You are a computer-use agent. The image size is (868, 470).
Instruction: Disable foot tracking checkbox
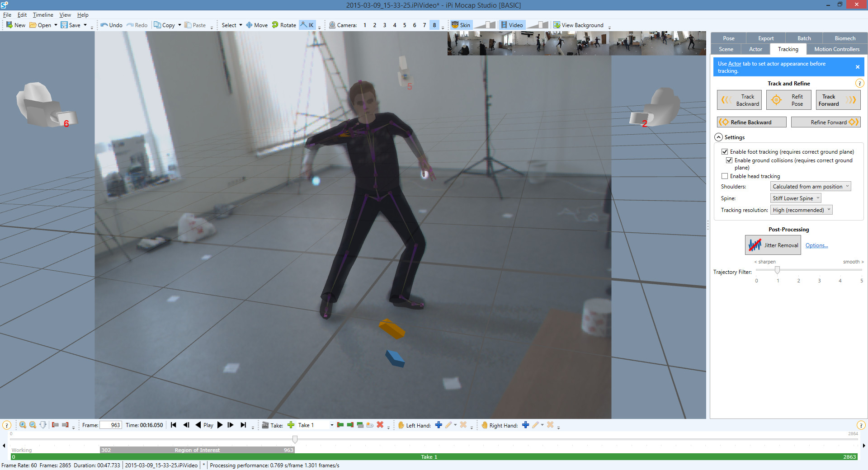pos(725,152)
